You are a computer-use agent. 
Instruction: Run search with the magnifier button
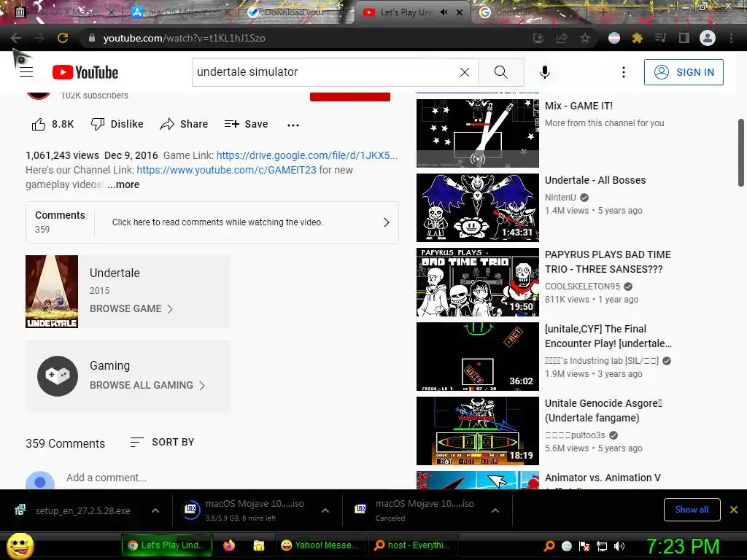click(500, 72)
